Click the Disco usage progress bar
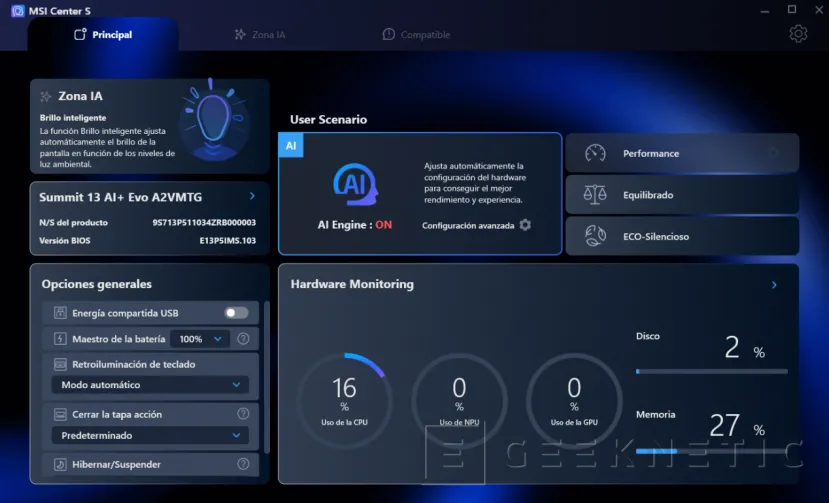 click(x=712, y=371)
